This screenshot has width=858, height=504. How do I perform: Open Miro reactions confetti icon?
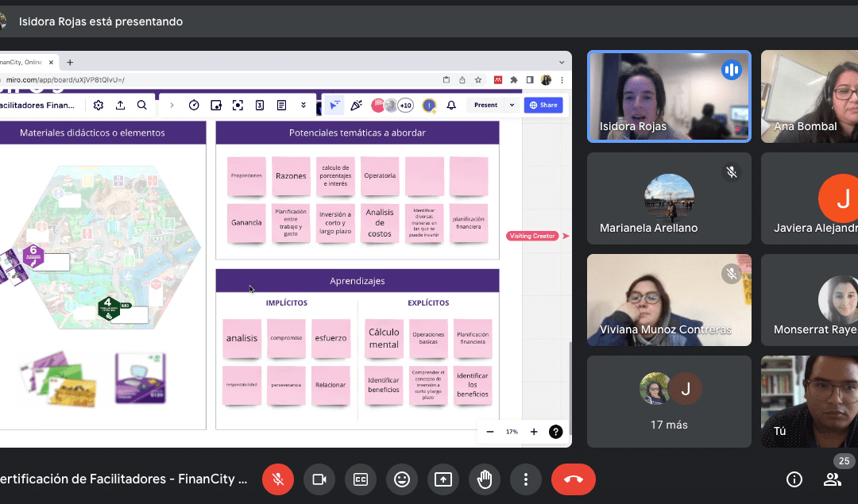pos(356,105)
